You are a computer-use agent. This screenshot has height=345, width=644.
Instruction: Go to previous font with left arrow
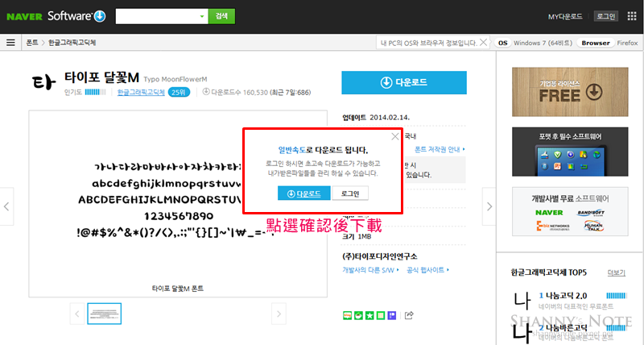pyautogui.click(x=6, y=206)
